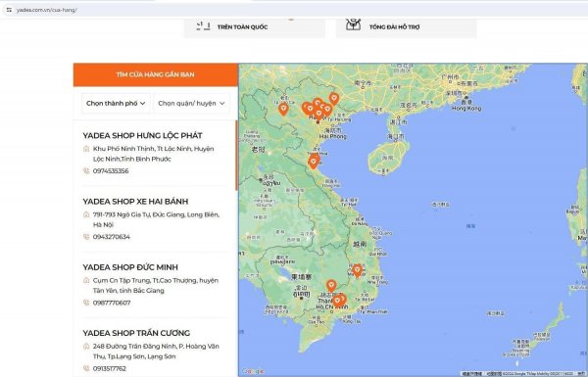Image resolution: width=588 pixels, height=377 pixels.
Task: Click map pin north of Ho Chi Minh
Action: click(x=331, y=286)
